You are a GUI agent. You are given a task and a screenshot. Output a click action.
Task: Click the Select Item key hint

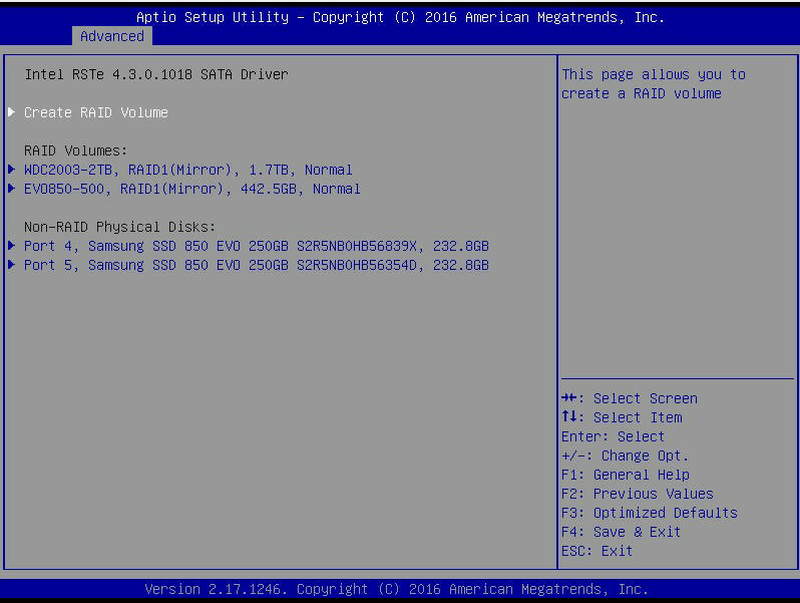pyautogui.click(x=622, y=417)
